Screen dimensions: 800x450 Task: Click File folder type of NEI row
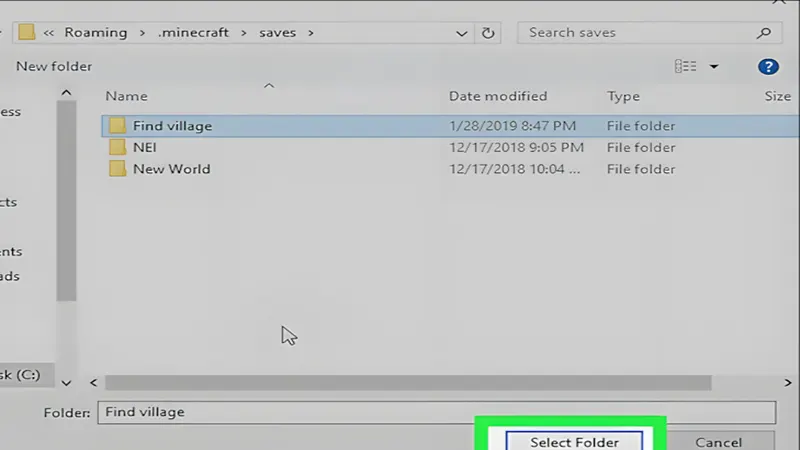coord(641,147)
